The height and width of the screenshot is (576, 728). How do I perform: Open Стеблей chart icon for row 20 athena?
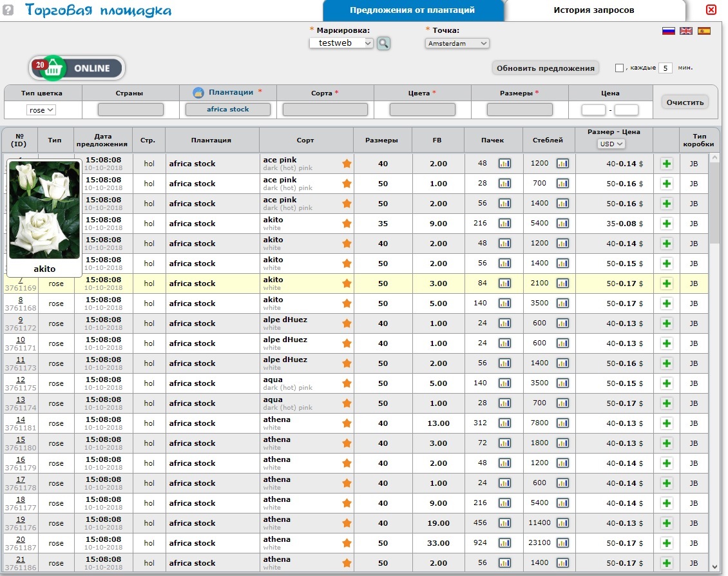562,543
